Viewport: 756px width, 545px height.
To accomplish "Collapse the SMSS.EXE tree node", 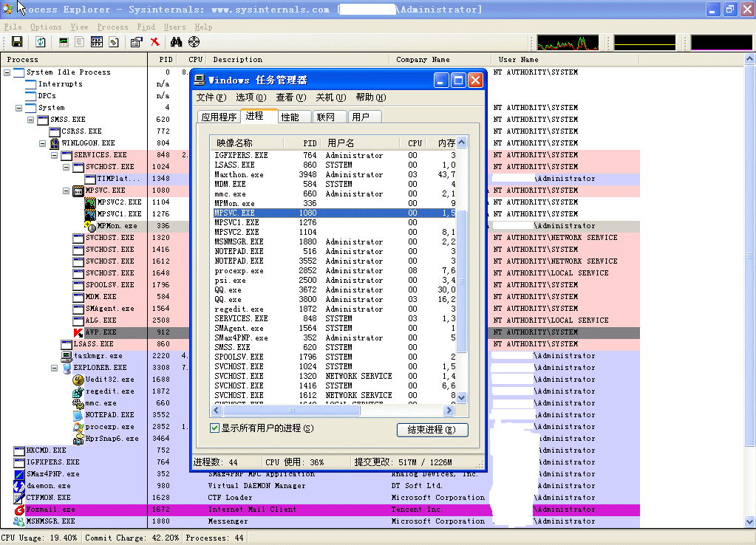I will click(30, 120).
